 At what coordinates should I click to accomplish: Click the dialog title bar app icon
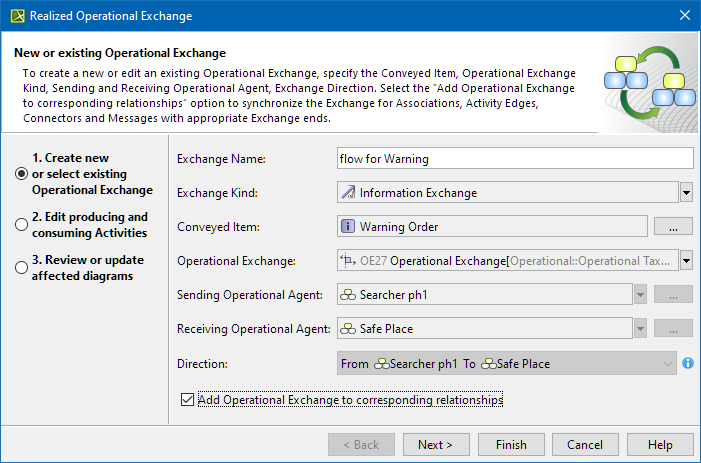[15, 16]
